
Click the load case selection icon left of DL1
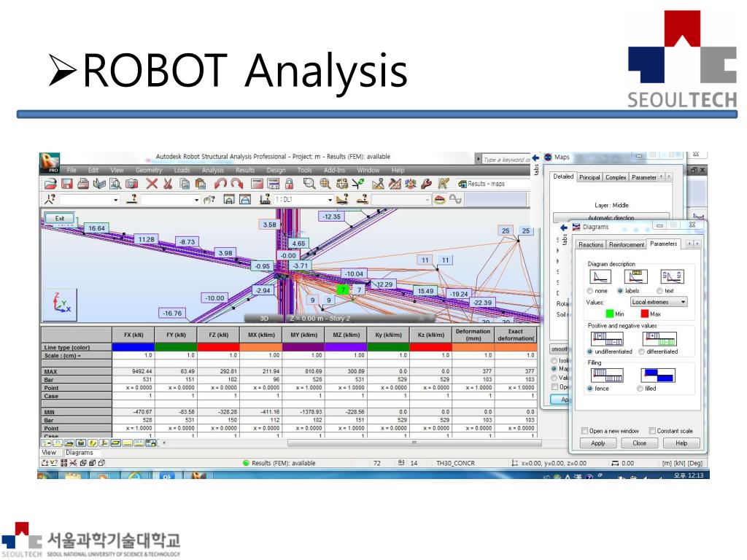[x=266, y=200]
